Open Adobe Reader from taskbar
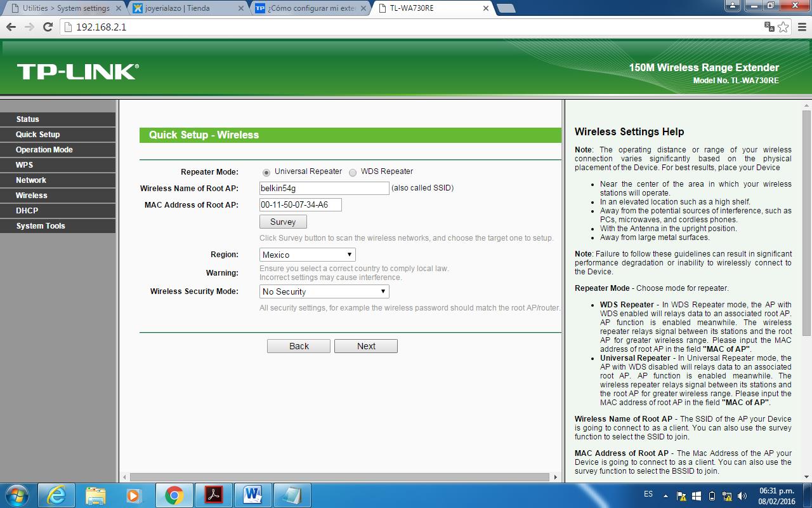Screen dimensions: 812x508 213,495
